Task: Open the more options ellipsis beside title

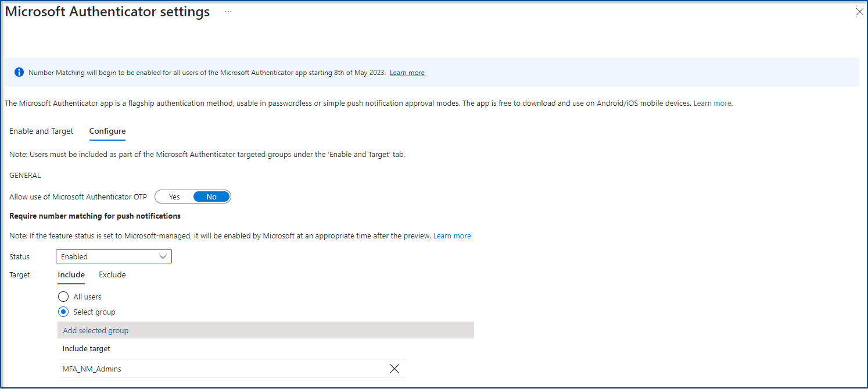Action: point(228,12)
